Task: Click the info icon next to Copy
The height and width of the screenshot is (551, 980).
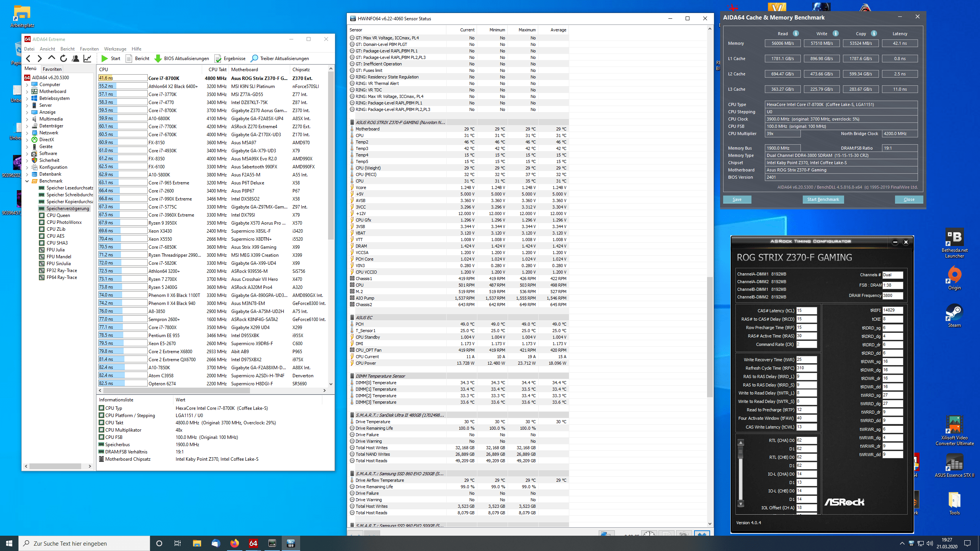Action: pyautogui.click(x=874, y=33)
